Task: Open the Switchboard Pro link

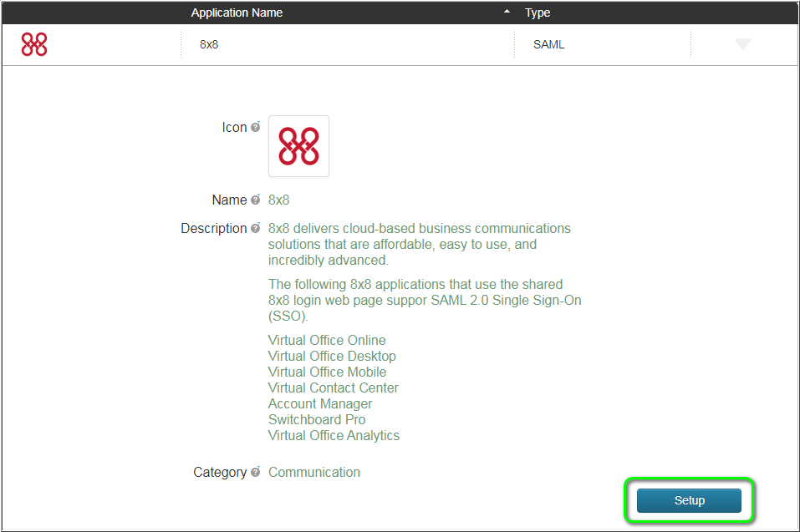Action: (316, 419)
